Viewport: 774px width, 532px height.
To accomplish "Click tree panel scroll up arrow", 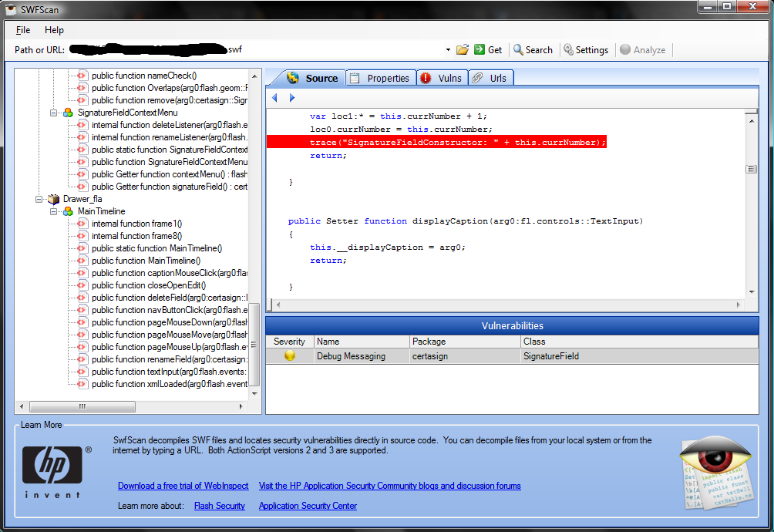I will 254,76.
